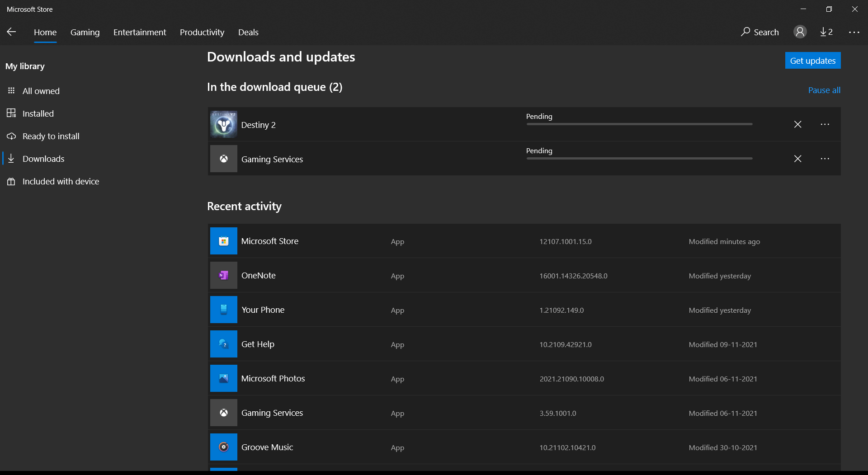This screenshot has height=475, width=868.
Task: Switch to the Deals tab
Action: (248, 32)
